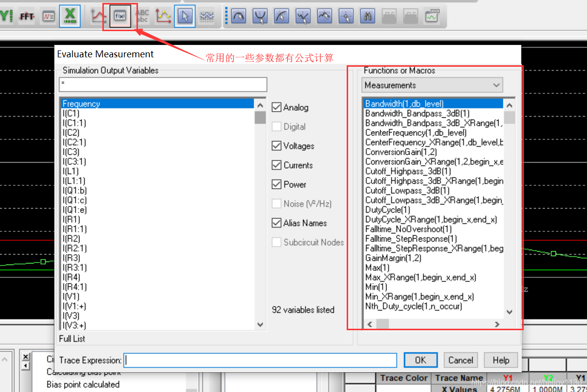Select I(C1) in the variables list
Screen dimensions: 587x392
click(x=157, y=113)
